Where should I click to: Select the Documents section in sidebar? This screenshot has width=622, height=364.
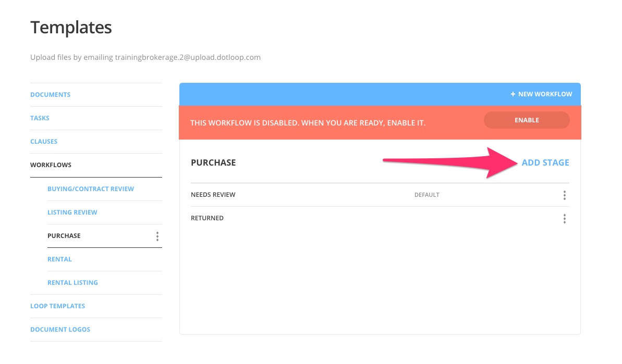click(x=50, y=94)
